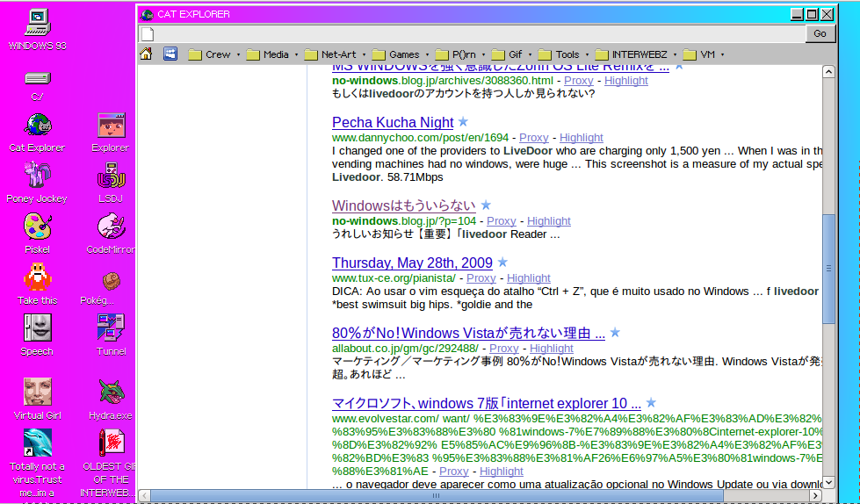
Task: Click Proxy for no-windows.blog.jp/?p=104
Action: click(502, 220)
